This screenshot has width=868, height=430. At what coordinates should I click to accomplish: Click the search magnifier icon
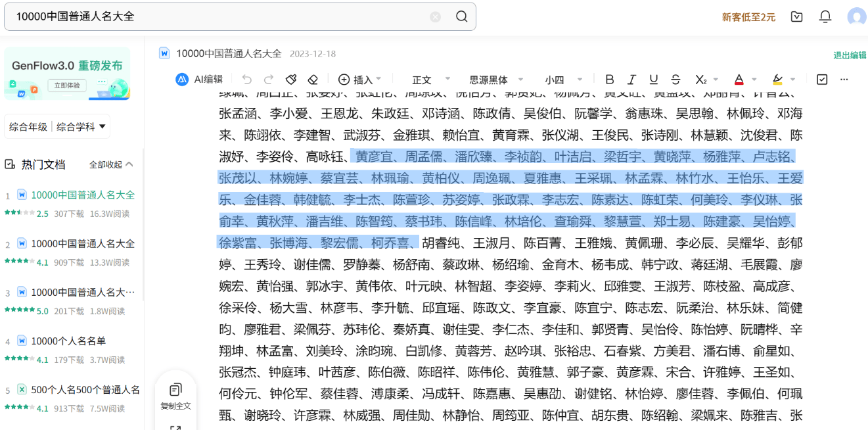(461, 17)
